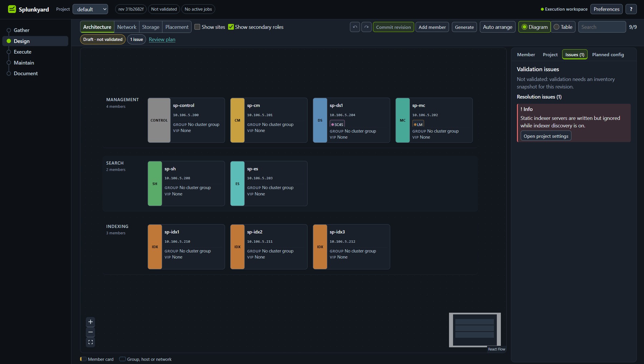Select the sp-sh member name
Screen dimensions: 644x364
click(x=170, y=169)
